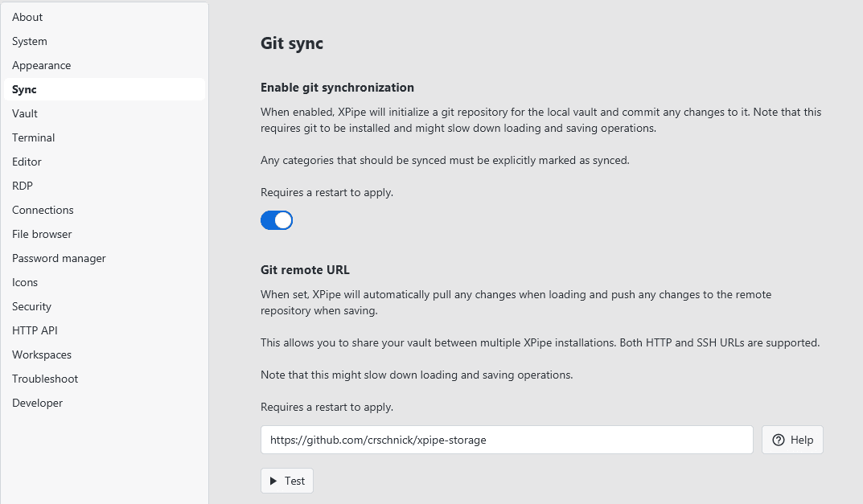Click the play triangle Test icon

(x=273, y=481)
